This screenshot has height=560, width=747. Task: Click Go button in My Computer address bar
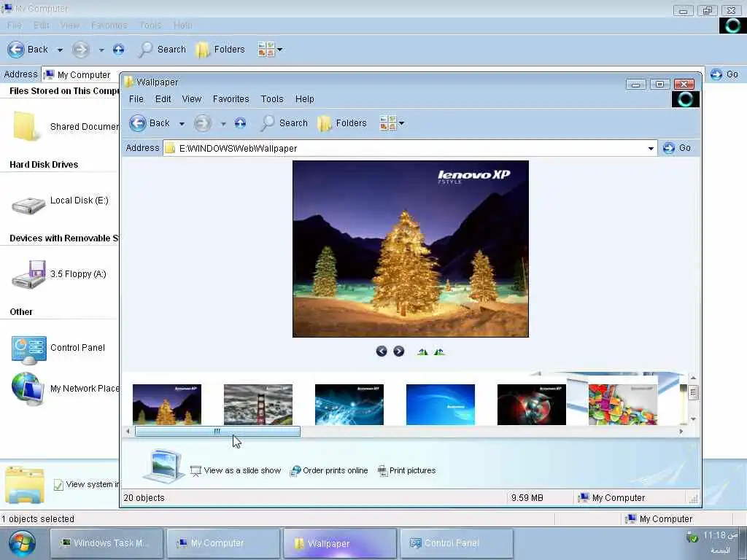click(x=724, y=74)
